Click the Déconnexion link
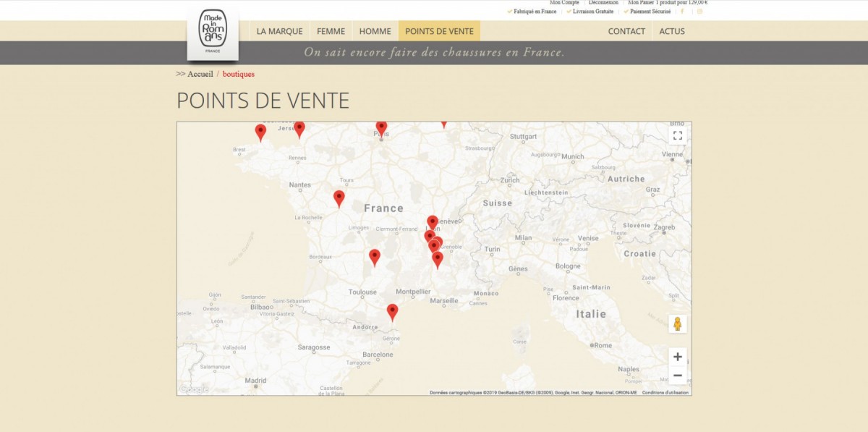 pyautogui.click(x=603, y=3)
